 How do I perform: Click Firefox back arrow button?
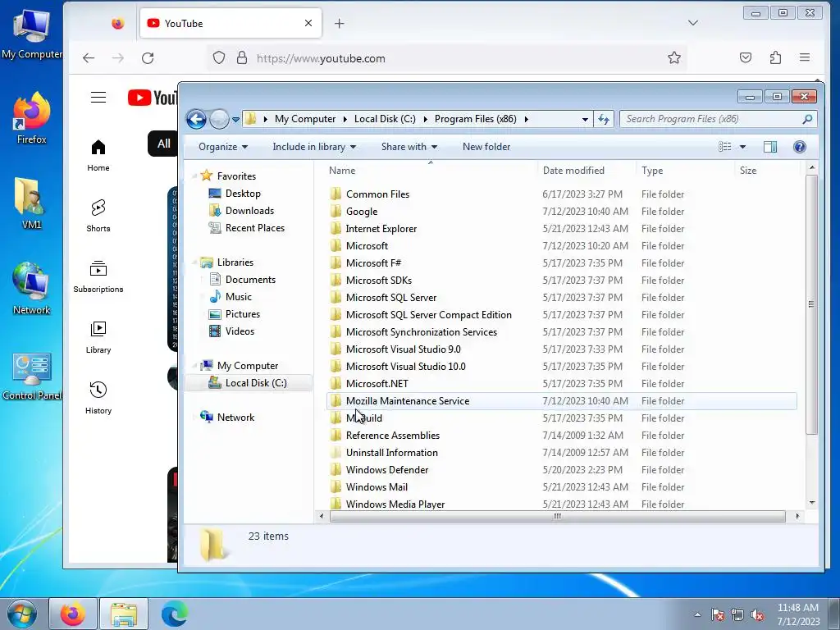point(89,58)
